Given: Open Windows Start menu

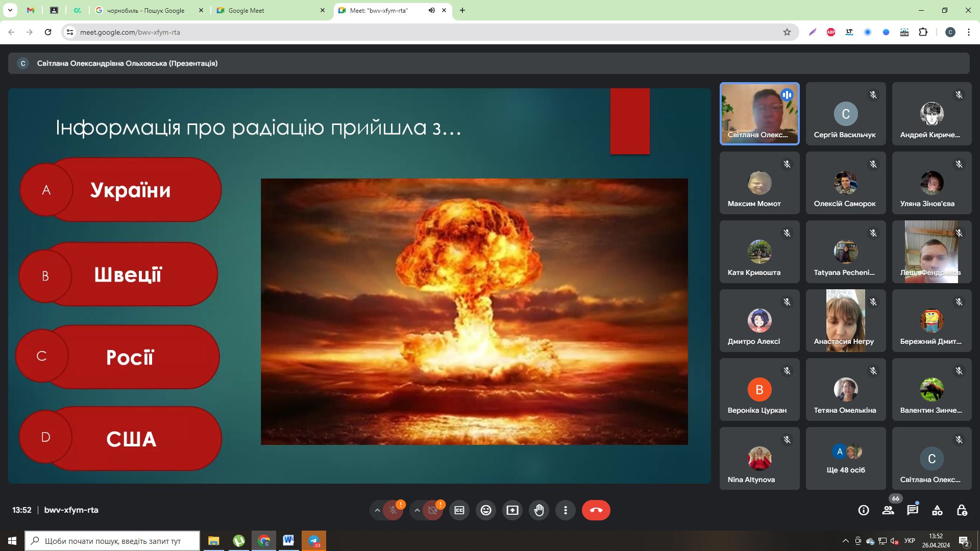Looking at the screenshot, I should tap(12, 541).
